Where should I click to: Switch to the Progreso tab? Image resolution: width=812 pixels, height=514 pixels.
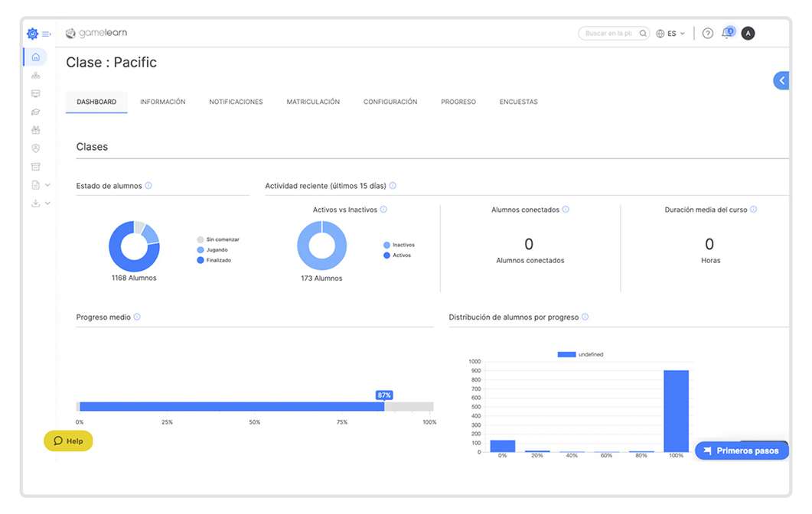458,102
